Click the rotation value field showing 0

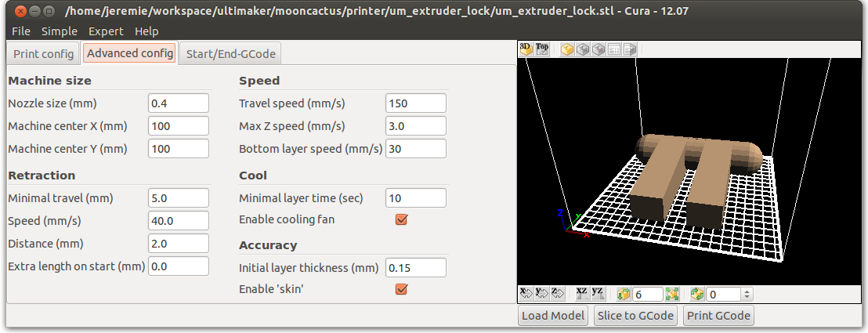point(724,294)
